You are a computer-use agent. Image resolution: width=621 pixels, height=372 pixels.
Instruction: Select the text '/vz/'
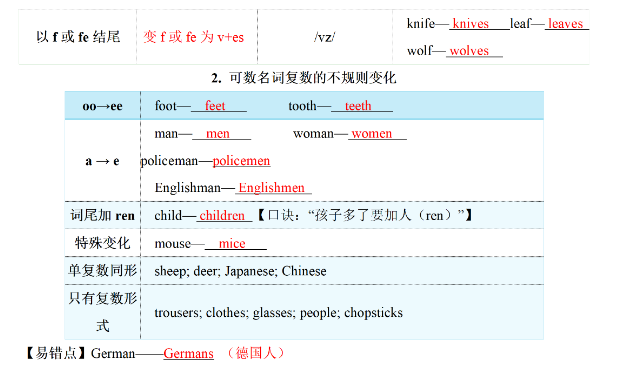pyautogui.click(x=324, y=37)
